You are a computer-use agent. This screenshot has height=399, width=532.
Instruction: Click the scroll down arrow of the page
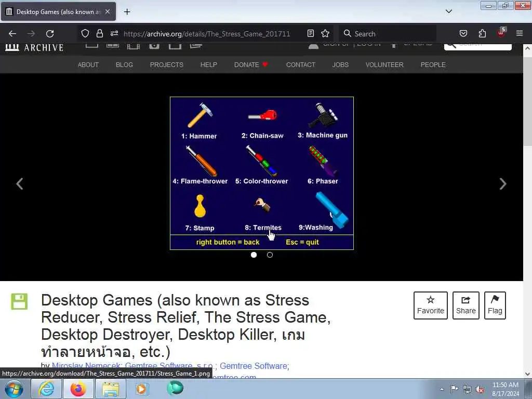[x=527, y=374]
